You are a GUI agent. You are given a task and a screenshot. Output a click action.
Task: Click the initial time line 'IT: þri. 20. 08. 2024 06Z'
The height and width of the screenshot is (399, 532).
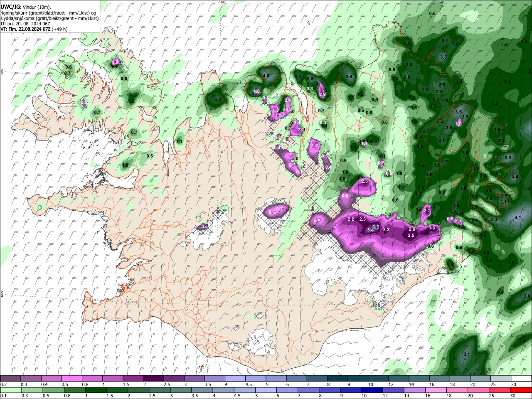[x=25, y=24]
